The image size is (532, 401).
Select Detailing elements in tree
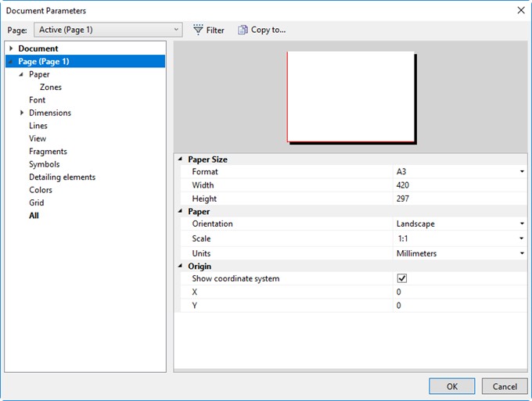62,177
